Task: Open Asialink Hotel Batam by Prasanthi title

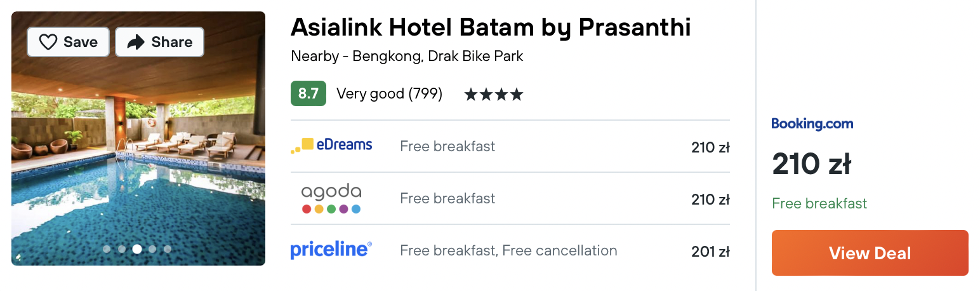Action: coord(491,27)
